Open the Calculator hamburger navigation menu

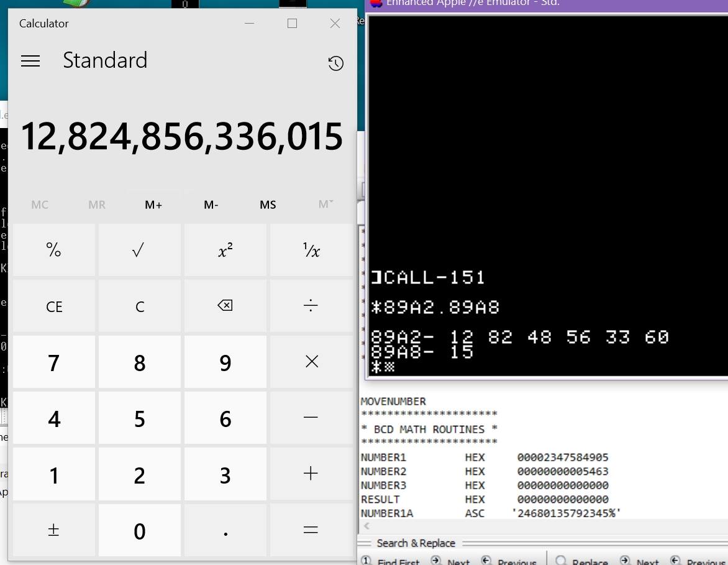pos(30,61)
